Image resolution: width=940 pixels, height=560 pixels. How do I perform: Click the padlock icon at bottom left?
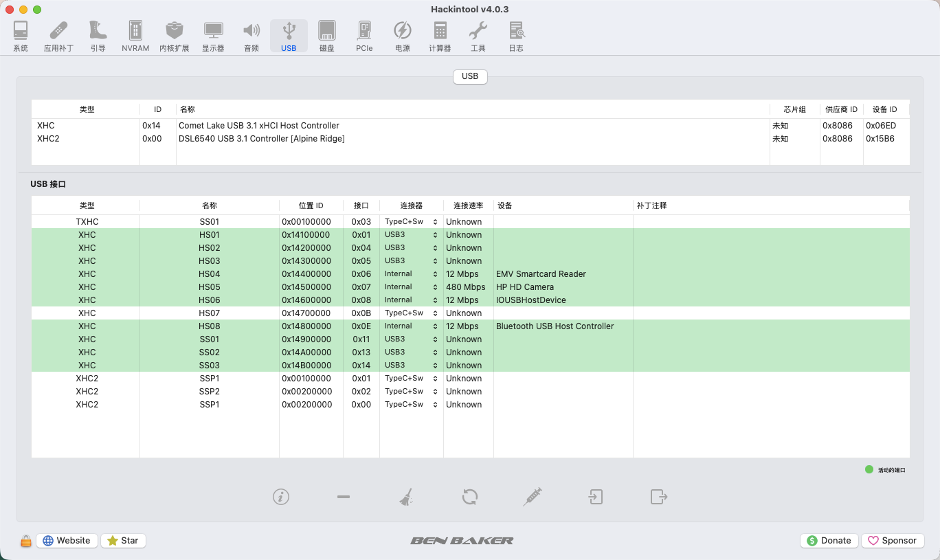[26, 541]
